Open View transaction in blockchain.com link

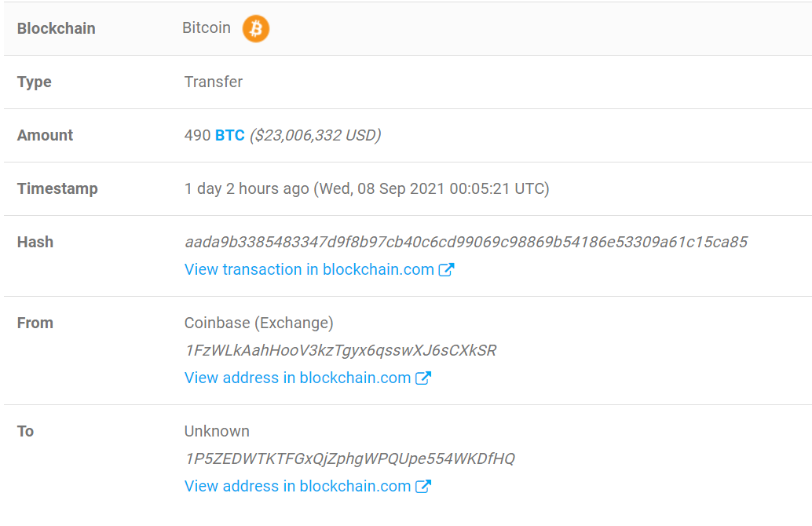(x=309, y=270)
